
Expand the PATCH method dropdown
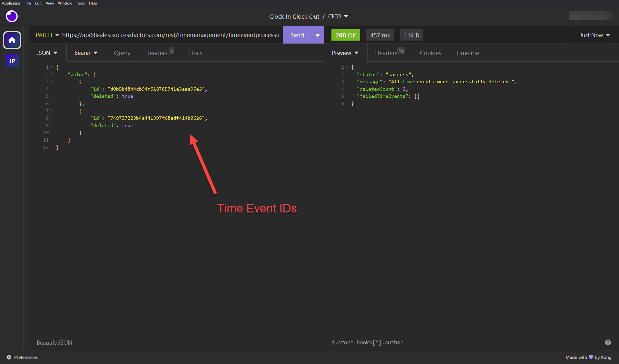coord(47,35)
